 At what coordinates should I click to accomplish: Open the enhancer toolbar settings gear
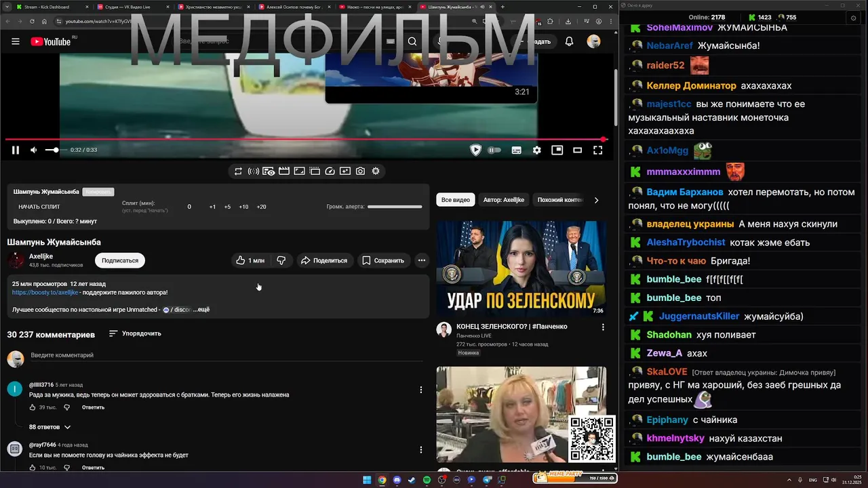(376, 171)
